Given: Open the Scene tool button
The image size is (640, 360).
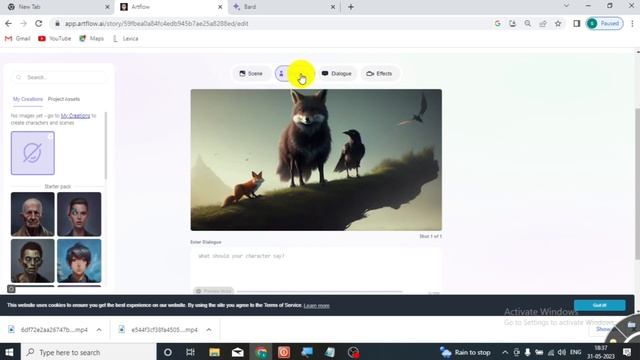Looking at the screenshot, I should pos(251,73).
